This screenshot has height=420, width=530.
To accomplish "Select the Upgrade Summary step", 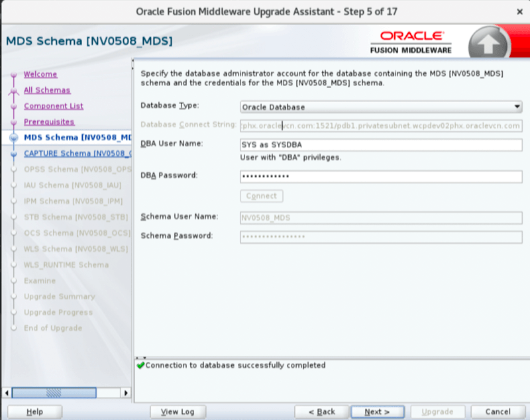I will (59, 296).
